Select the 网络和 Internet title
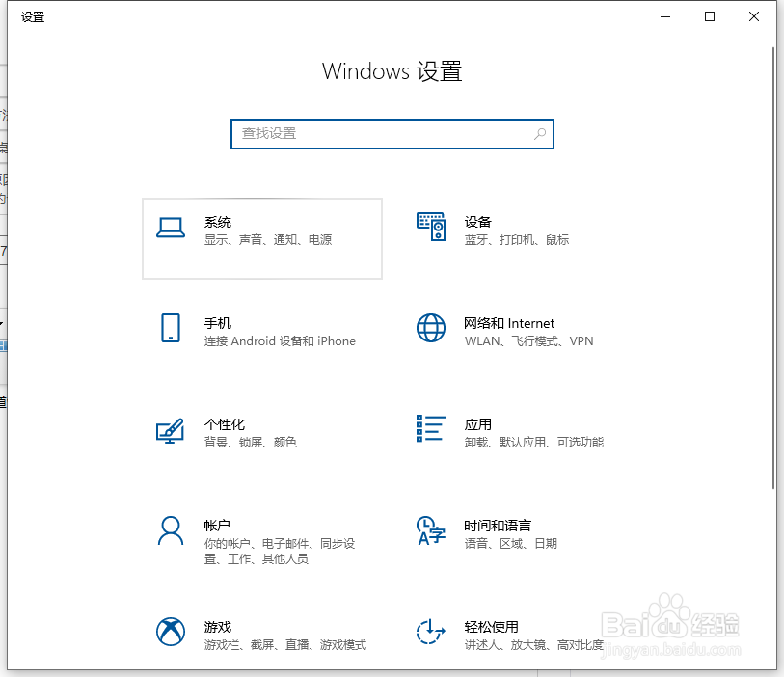784x677 pixels. click(509, 323)
